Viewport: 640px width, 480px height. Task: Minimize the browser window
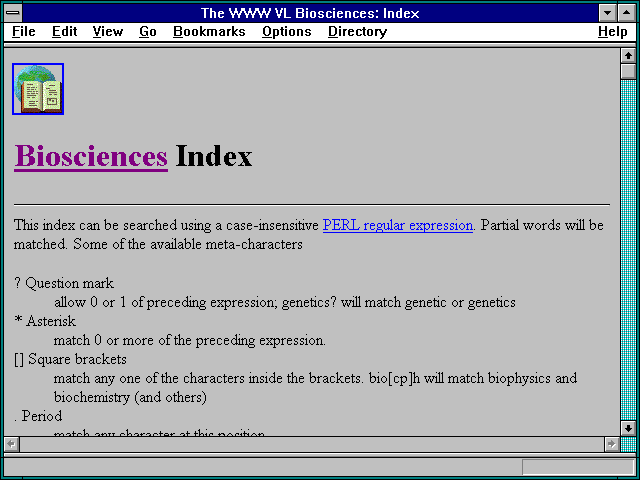tap(607, 13)
